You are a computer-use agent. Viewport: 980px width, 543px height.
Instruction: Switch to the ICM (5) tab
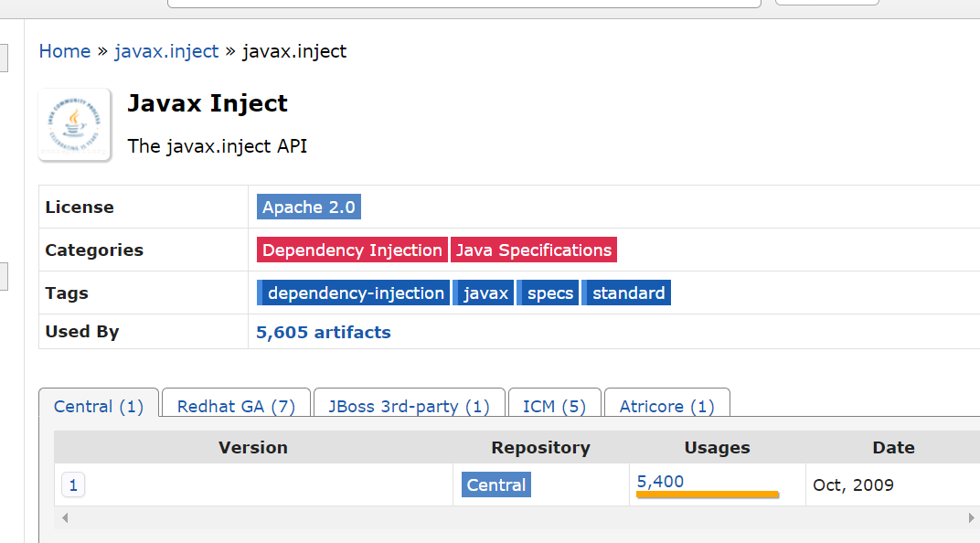tap(554, 406)
